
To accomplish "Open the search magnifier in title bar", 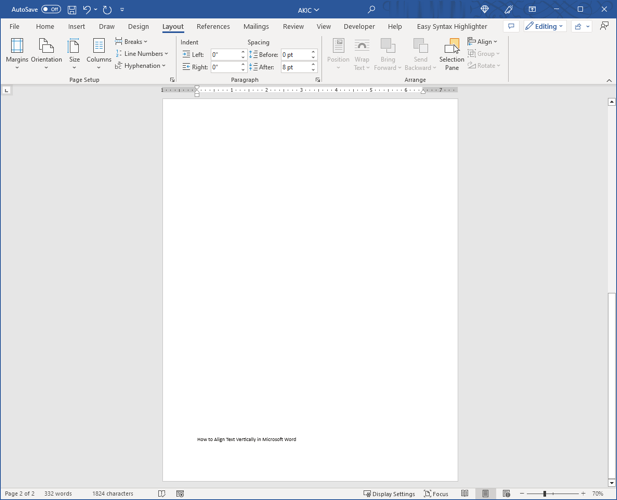I will click(x=371, y=10).
